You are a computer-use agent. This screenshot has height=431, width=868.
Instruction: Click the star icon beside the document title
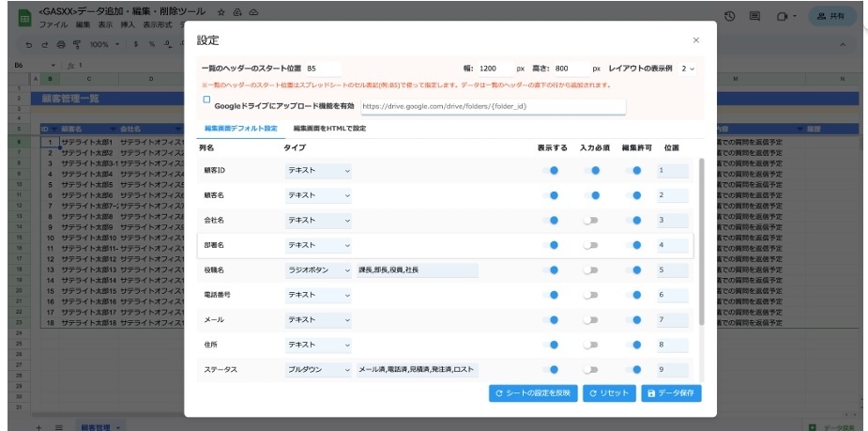coord(221,15)
